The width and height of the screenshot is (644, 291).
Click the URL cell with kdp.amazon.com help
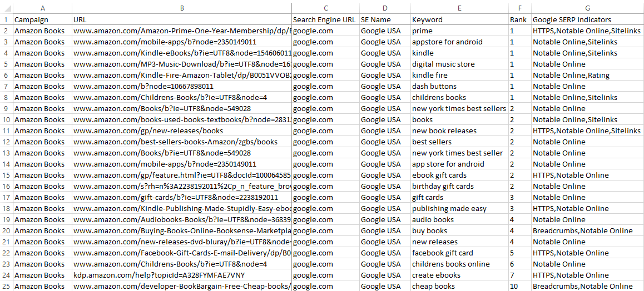tap(182, 274)
